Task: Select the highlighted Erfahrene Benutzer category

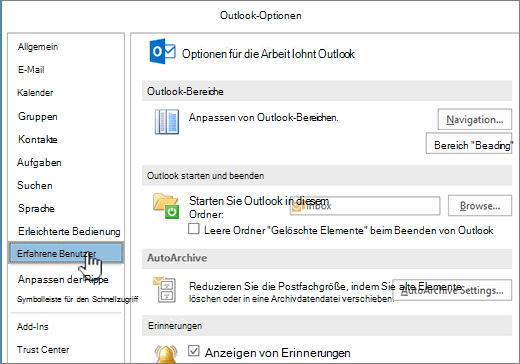Action: (66, 253)
